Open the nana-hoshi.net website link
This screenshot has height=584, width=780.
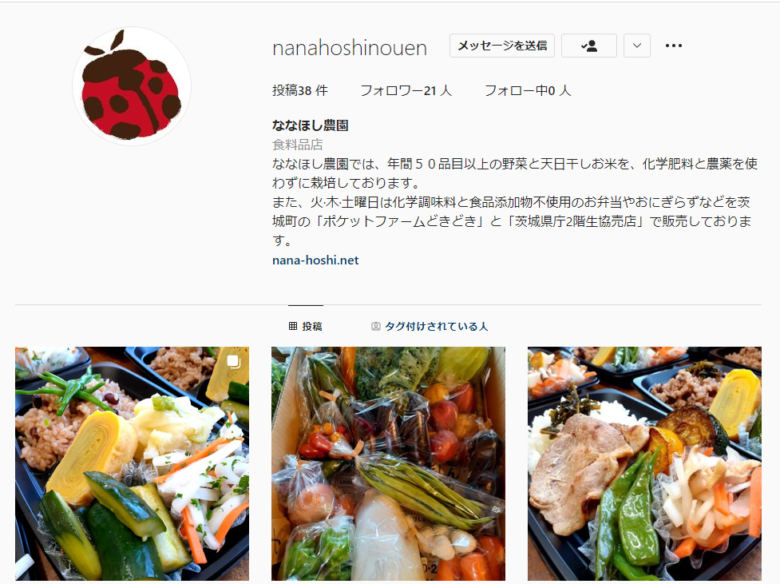(315, 260)
